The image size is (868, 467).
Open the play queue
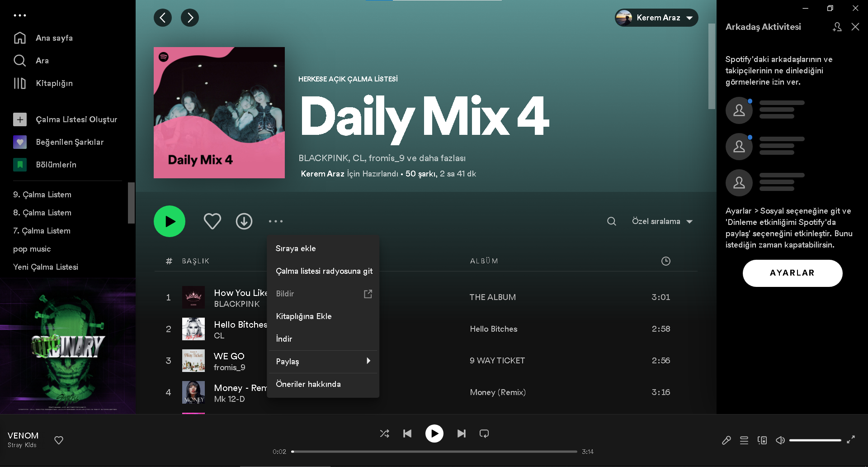pyautogui.click(x=744, y=440)
